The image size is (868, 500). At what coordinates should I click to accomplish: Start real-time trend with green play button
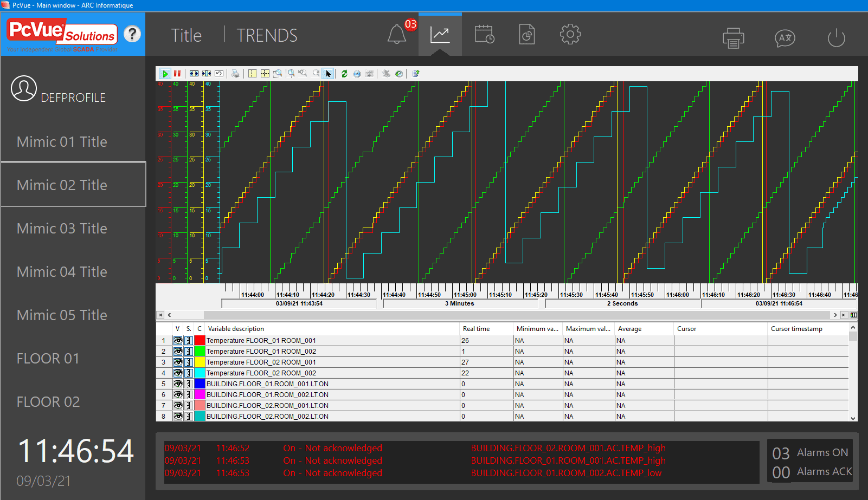165,74
